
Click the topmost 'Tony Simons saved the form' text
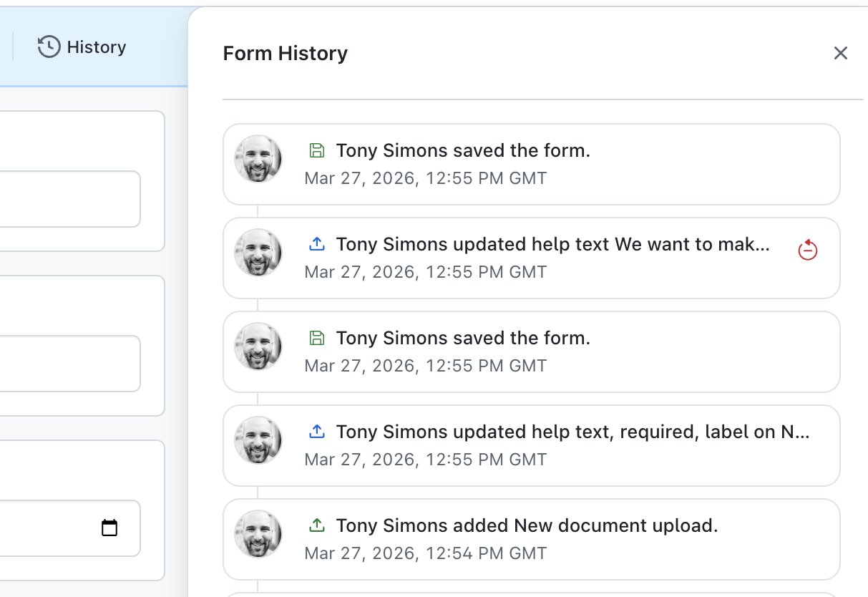463,150
